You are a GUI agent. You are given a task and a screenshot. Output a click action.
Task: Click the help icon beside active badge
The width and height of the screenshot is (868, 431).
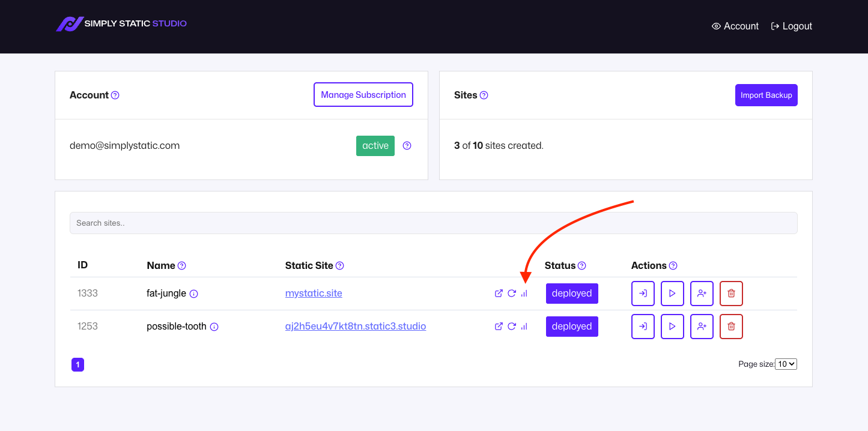pos(407,146)
